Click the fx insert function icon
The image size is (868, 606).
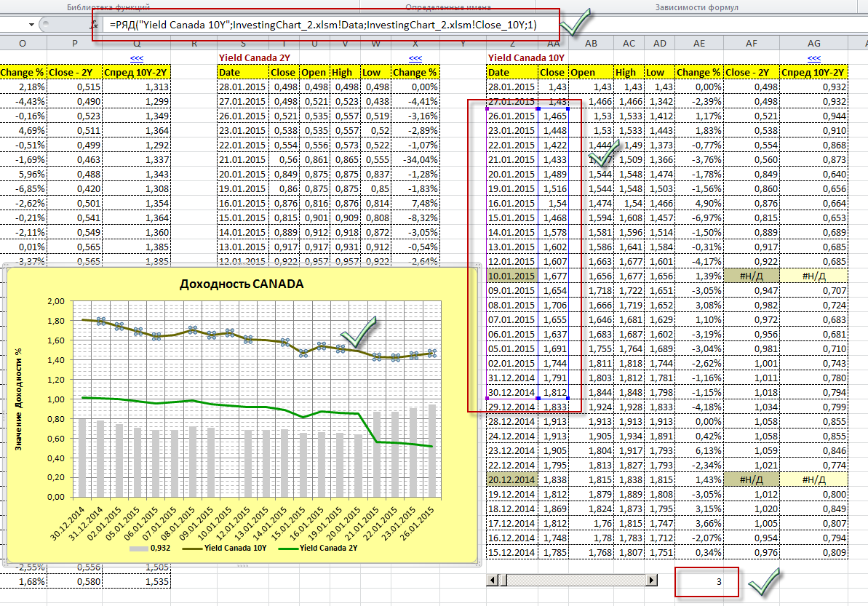[94, 25]
